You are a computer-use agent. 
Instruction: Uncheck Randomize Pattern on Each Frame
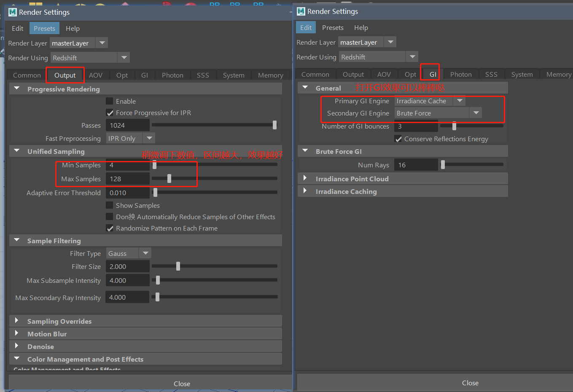click(x=110, y=228)
